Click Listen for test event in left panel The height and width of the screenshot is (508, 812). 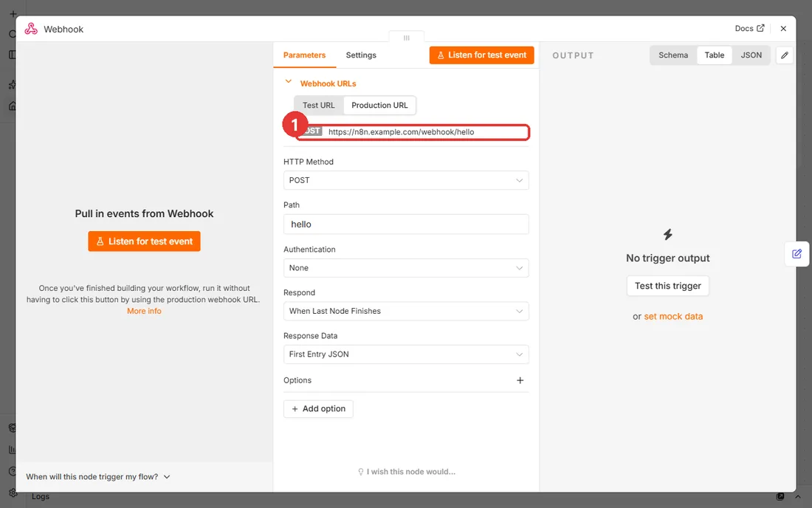point(144,241)
